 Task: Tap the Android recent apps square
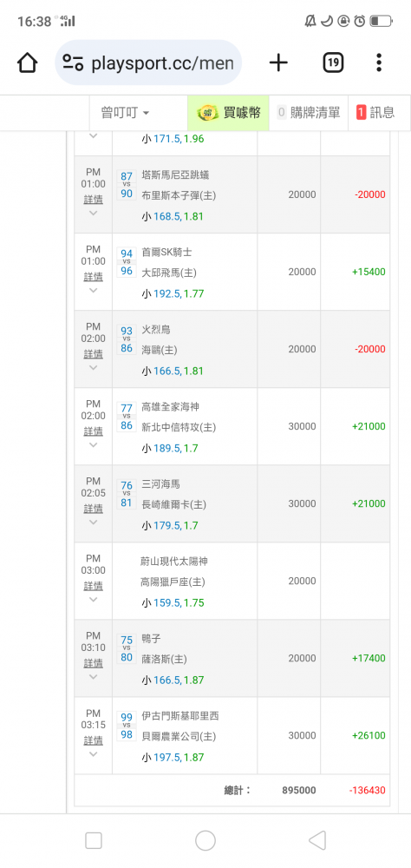(94, 840)
